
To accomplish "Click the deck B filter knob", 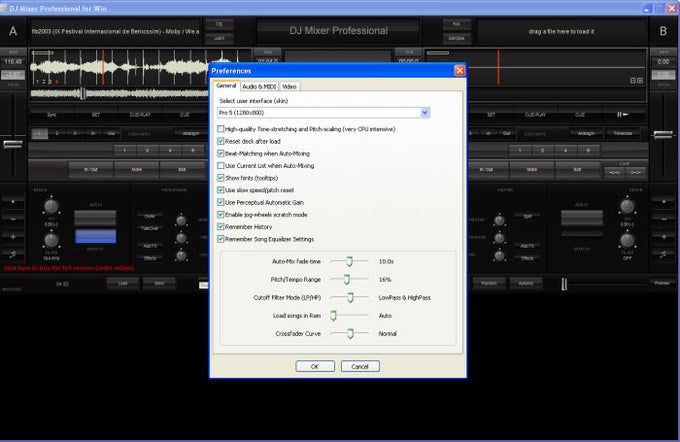I will point(627,240).
